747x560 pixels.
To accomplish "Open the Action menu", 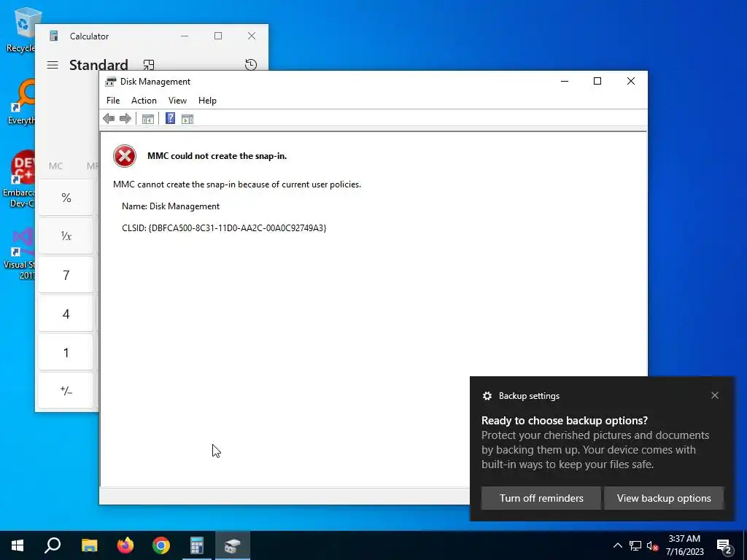I will [144, 101].
